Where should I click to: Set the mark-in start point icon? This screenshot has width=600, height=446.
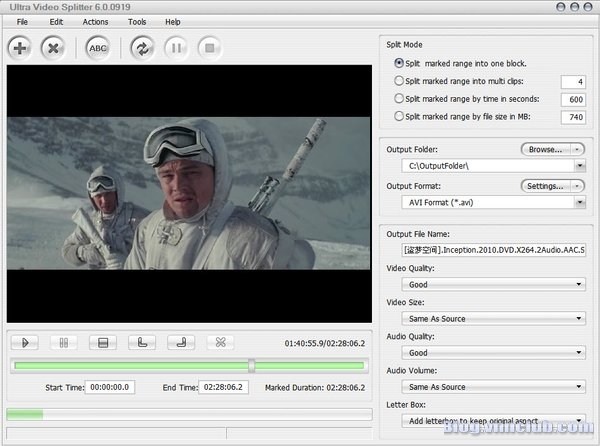coord(142,342)
